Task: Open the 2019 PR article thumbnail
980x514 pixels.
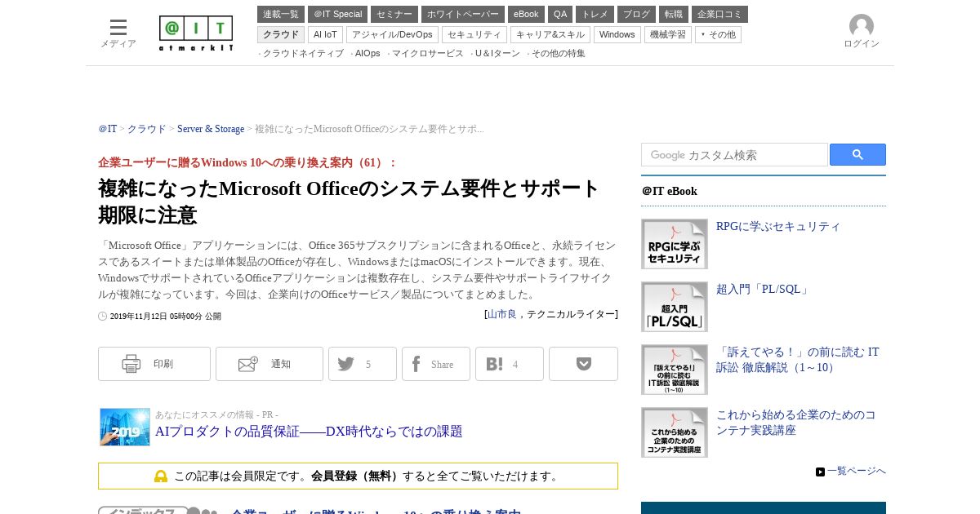Action: click(125, 427)
